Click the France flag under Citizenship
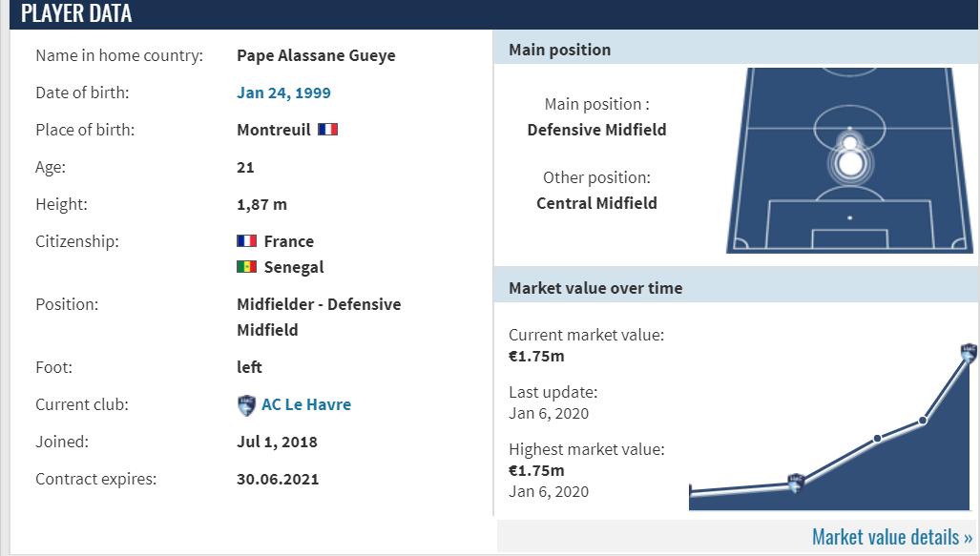This screenshot has width=980, height=556. [246, 241]
